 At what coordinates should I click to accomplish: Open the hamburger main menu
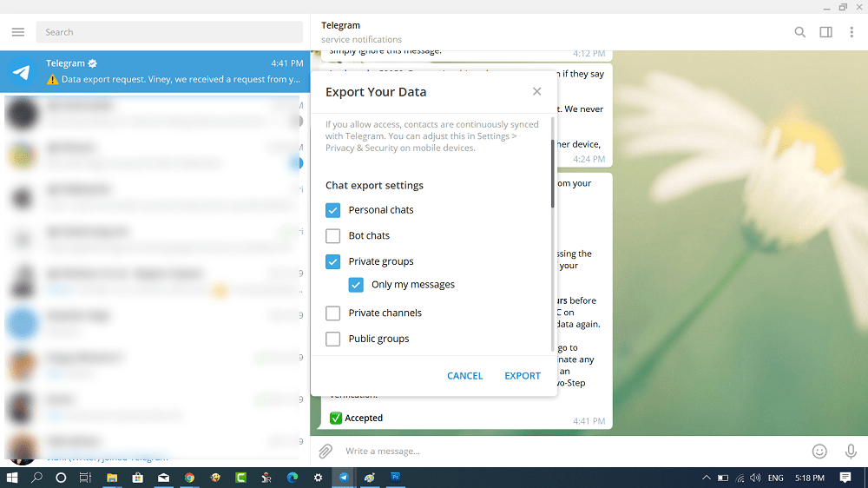point(18,32)
